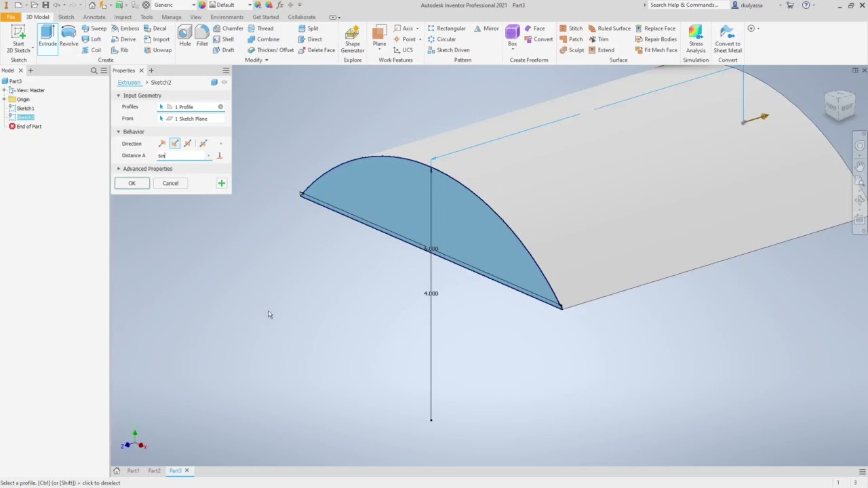The image size is (868, 488).
Task: Choose the Sweep tool
Action: click(94, 28)
